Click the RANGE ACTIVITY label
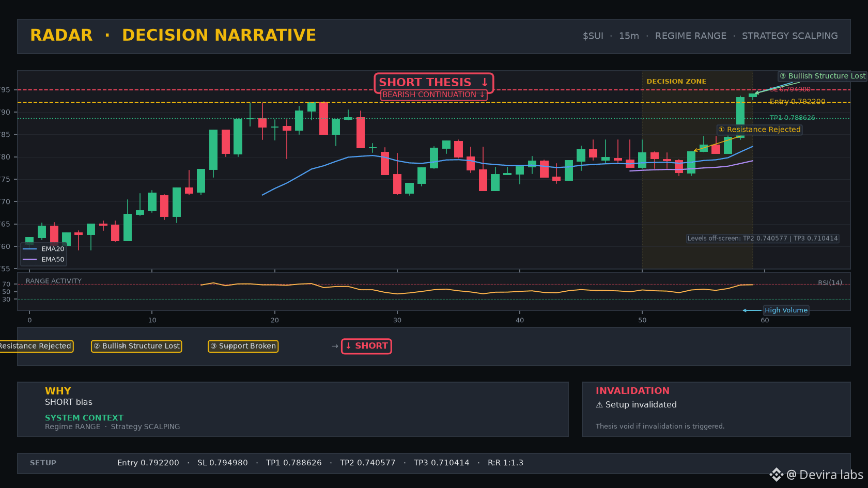 pos(54,281)
